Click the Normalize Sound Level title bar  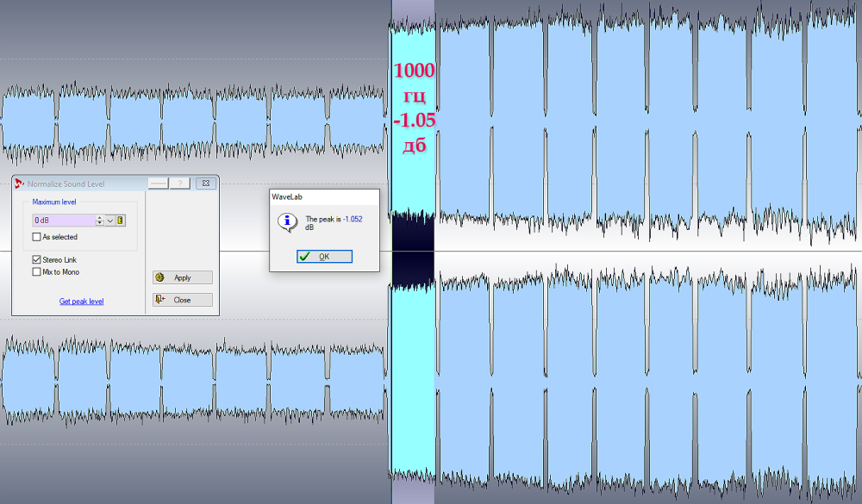click(86, 184)
